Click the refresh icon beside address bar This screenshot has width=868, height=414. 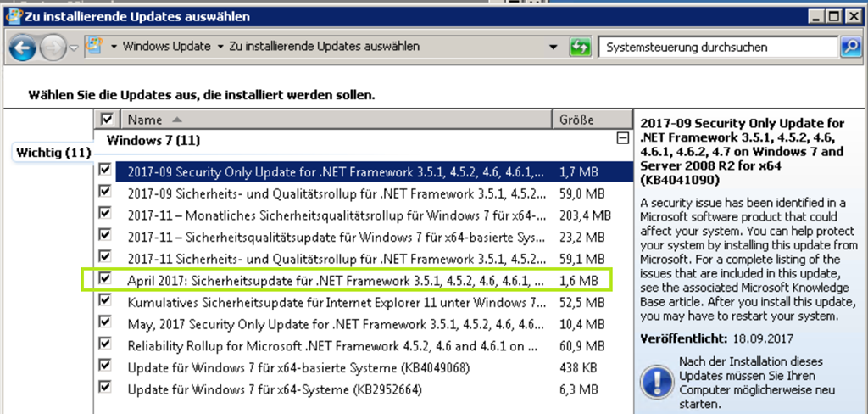(x=580, y=48)
